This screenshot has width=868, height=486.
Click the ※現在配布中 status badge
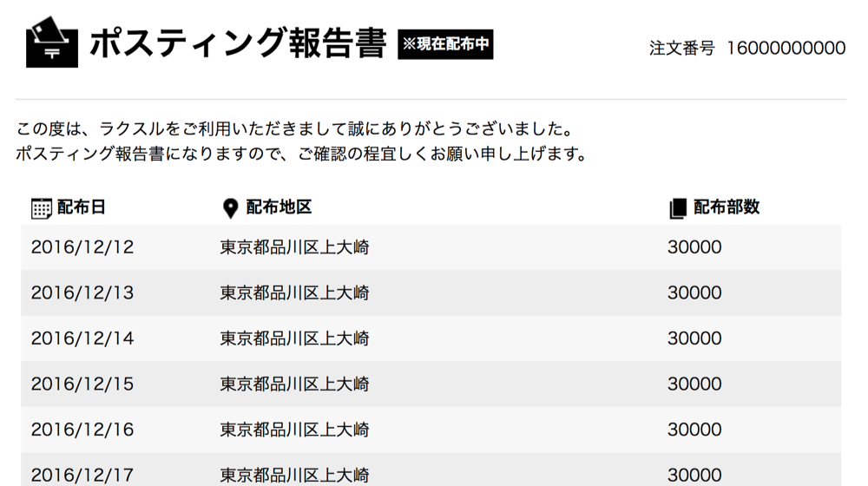(x=446, y=44)
